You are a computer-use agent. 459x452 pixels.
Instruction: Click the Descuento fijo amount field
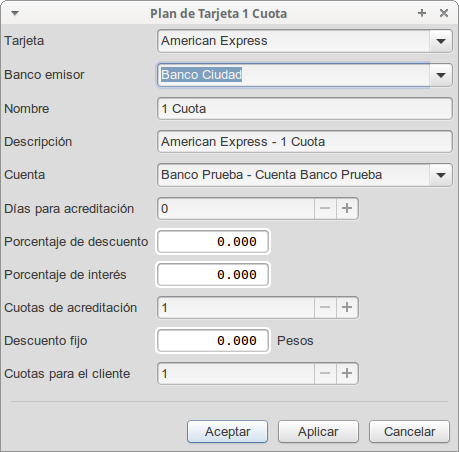point(213,341)
